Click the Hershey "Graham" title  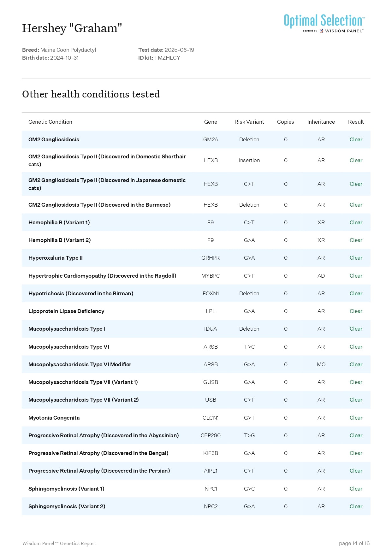click(72, 28)
